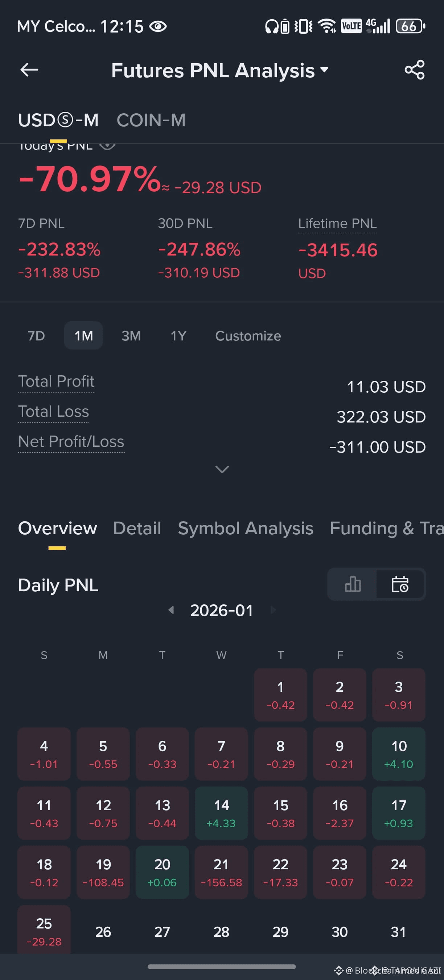The height and width of the screenshot is (980, 444).
Task: Tap Total Loss label for info
Action: pyautogui.click(x=54, y=412)
